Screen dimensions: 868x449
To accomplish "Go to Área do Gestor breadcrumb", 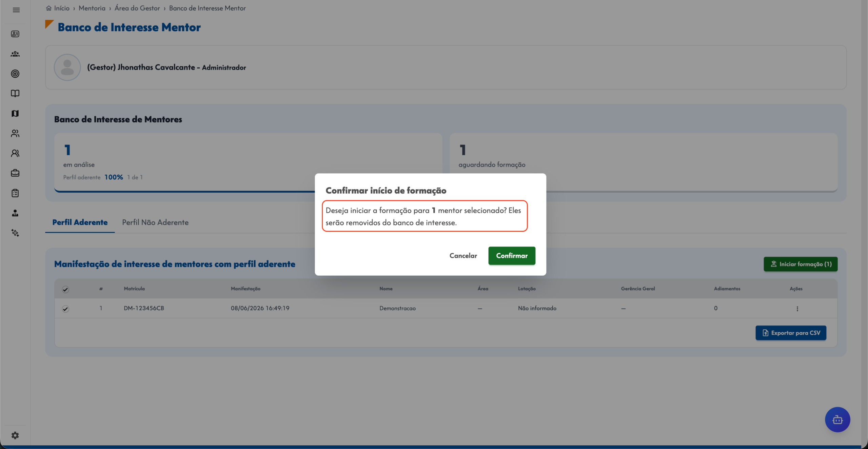I will pyautogui.click(x=137, y=8).
